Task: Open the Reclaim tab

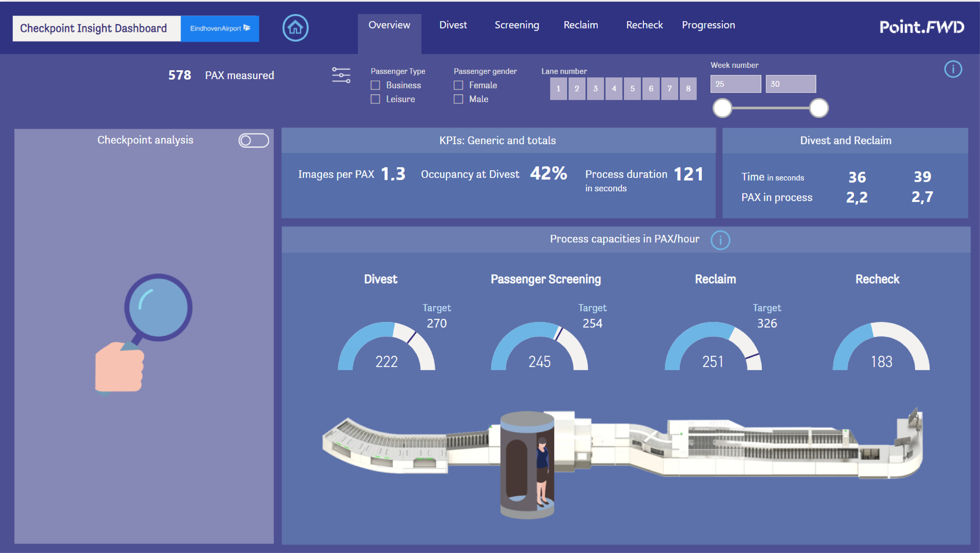Action: [581, 25]
